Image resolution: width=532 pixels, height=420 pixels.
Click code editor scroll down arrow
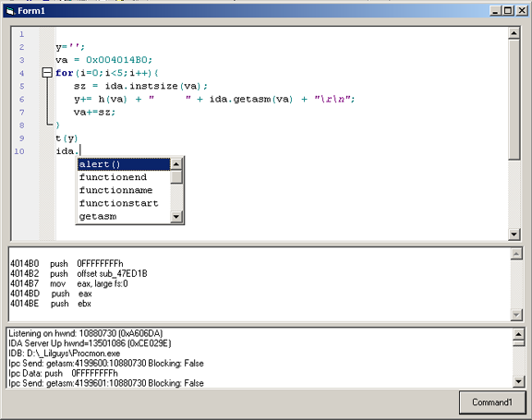point(514,234)
